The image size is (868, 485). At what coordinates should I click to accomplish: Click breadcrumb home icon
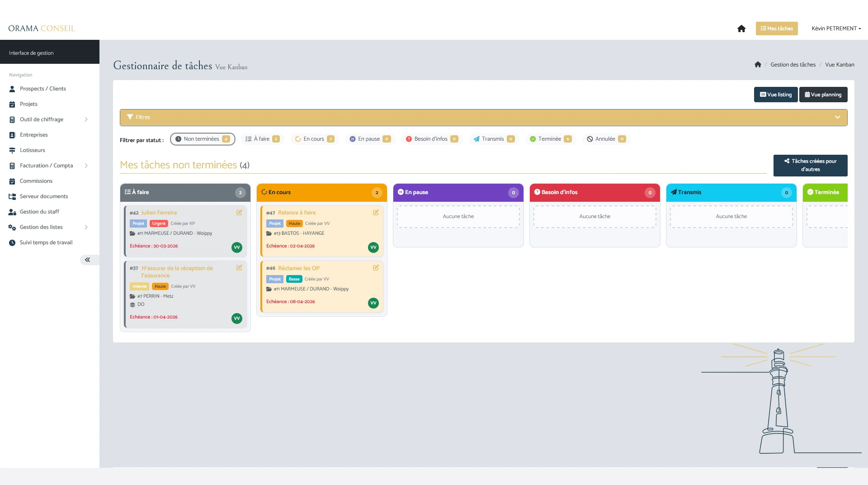pos(758,65)
